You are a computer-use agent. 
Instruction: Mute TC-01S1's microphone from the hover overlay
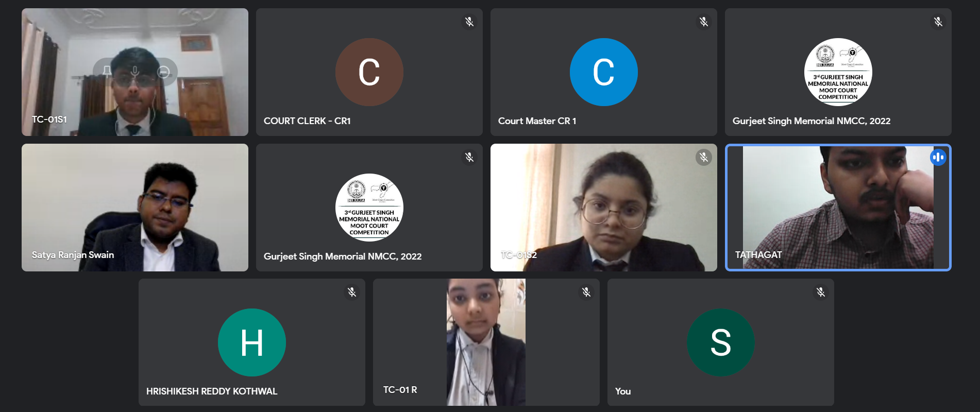pos(135,72)
